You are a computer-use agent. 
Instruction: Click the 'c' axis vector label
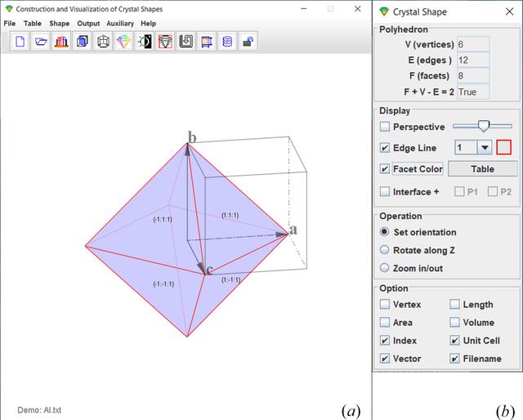(x=209, y=270)
